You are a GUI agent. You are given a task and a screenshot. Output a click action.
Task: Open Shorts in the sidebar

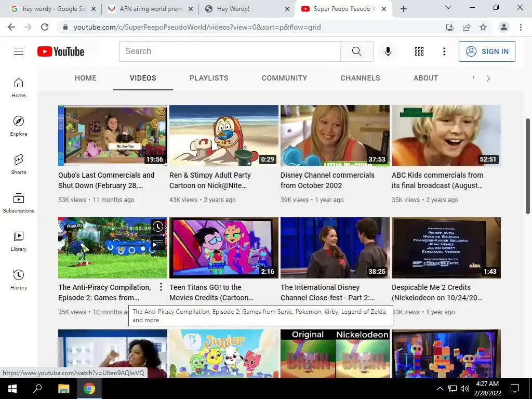pos(19,165)
